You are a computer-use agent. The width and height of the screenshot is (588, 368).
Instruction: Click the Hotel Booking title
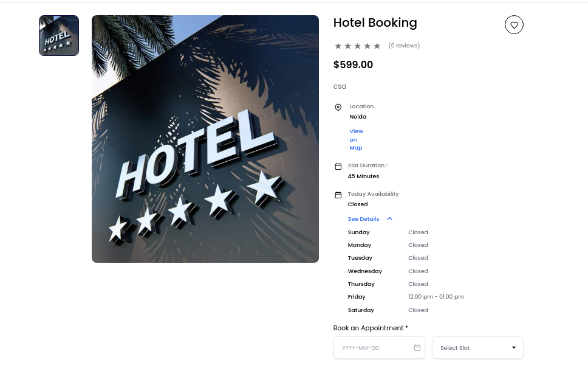click(x=375, y=23)
